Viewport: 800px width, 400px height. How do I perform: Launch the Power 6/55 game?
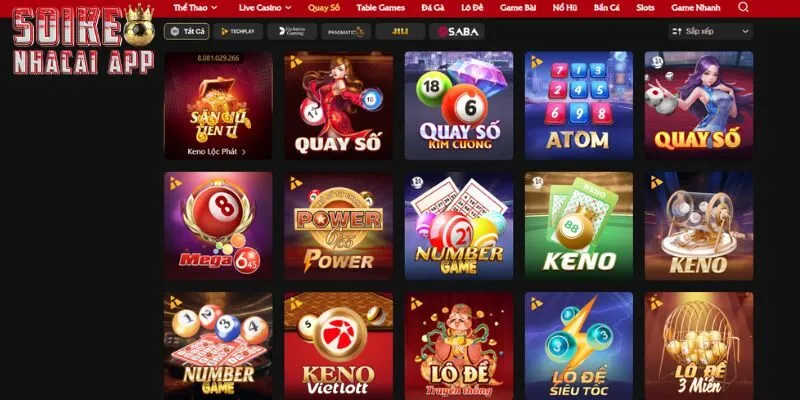point(338,226)
